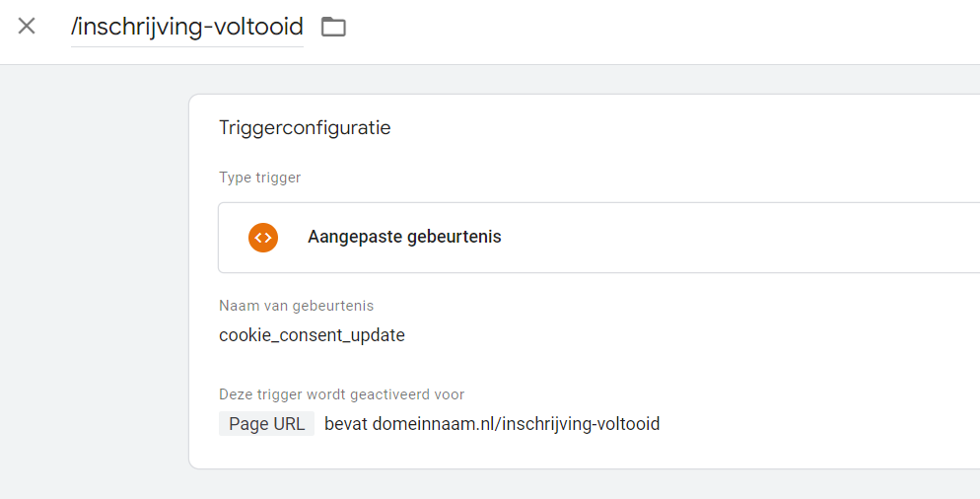
Task: Click the "Triggerconfiguratie" card heading
Action: click(x=305, y=128)
